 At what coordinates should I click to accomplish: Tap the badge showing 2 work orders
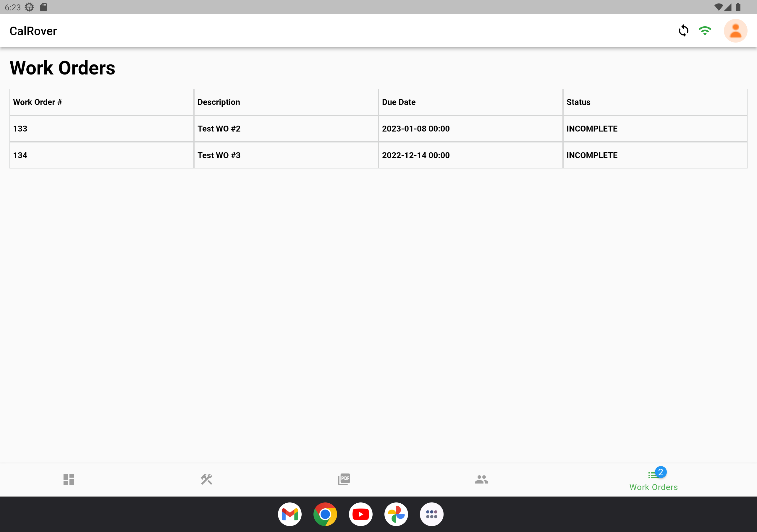661,472
